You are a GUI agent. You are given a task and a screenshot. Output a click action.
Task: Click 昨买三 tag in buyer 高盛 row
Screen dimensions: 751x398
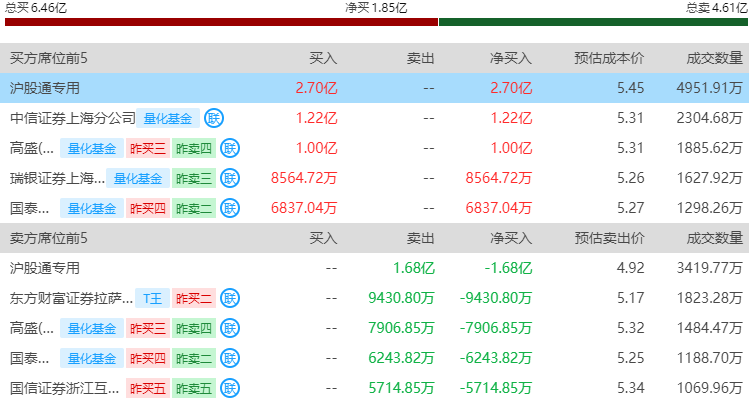click(148, 148)
